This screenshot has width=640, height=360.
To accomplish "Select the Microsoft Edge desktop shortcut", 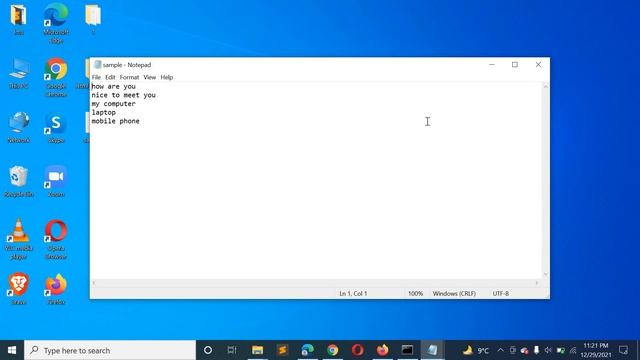I will point(56,24).
